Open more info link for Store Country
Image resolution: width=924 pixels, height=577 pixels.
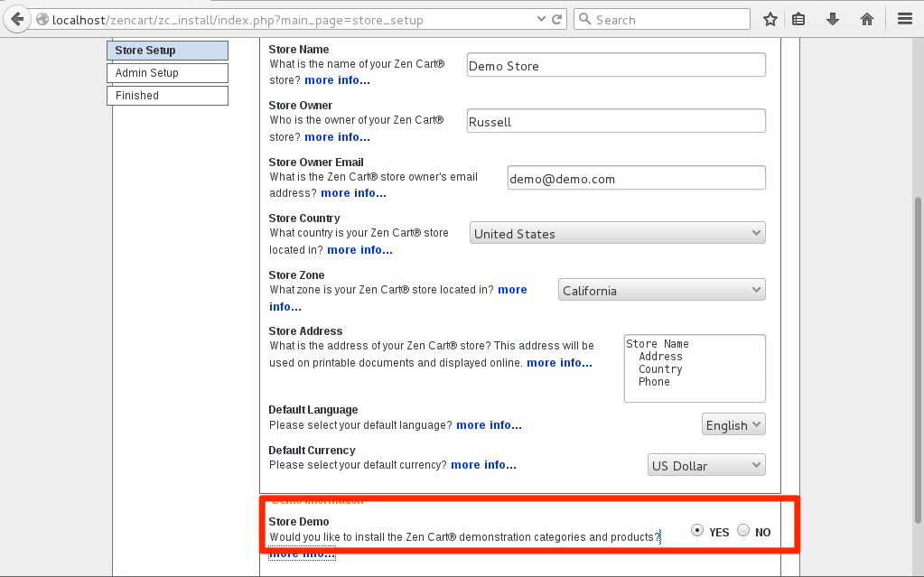(x=359, y=250)
